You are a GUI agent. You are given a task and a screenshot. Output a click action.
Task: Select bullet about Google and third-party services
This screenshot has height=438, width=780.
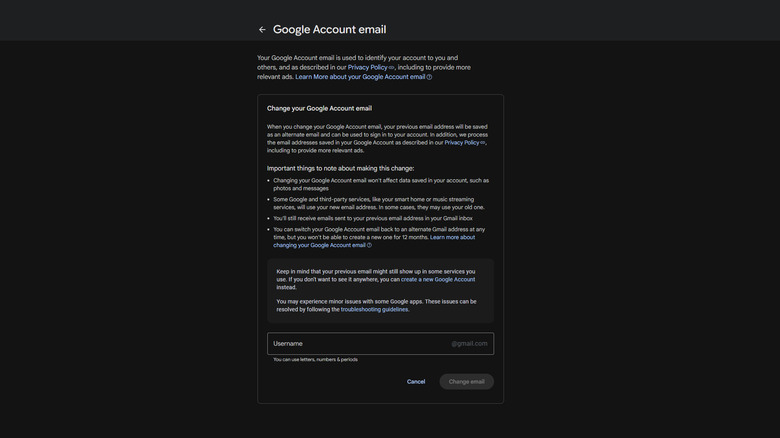click(x=379, y=203)
